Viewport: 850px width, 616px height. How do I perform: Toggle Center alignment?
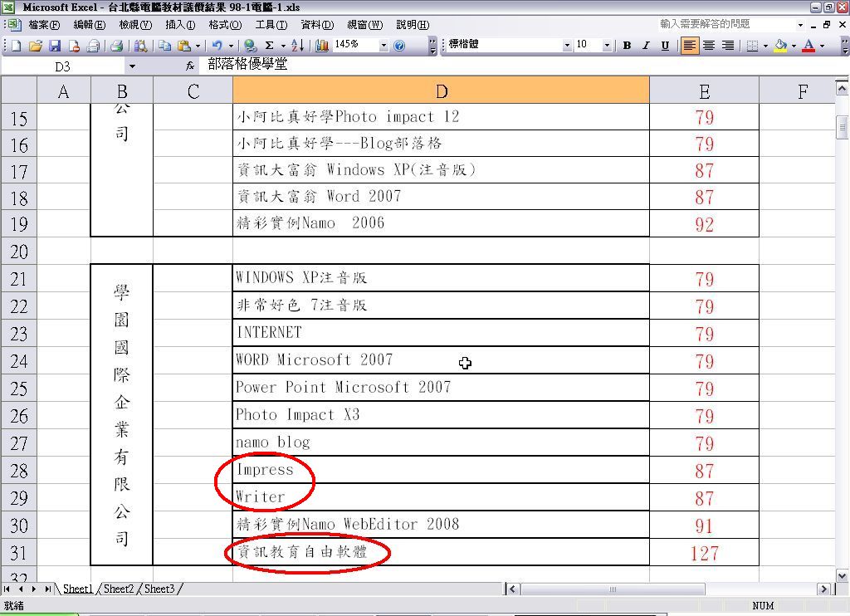(709, 46)
